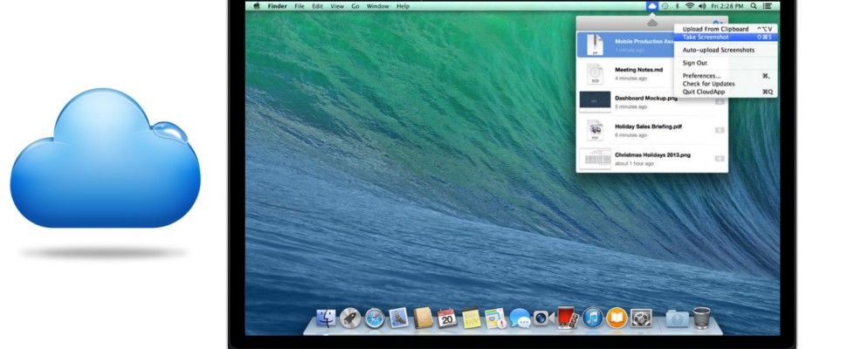Select Take Screenshot from the menu

(x=706, y=37)
